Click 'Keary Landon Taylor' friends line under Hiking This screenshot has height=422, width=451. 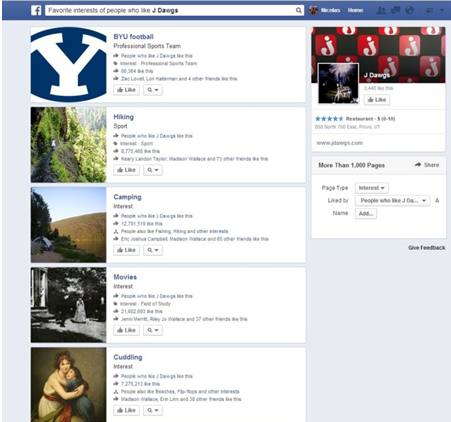pos(194,159)
